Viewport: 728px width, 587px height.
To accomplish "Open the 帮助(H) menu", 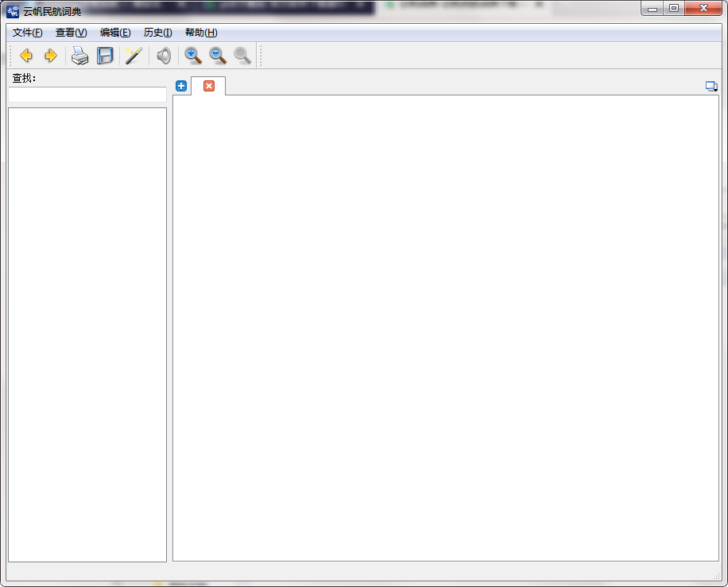I will [201, 33].
